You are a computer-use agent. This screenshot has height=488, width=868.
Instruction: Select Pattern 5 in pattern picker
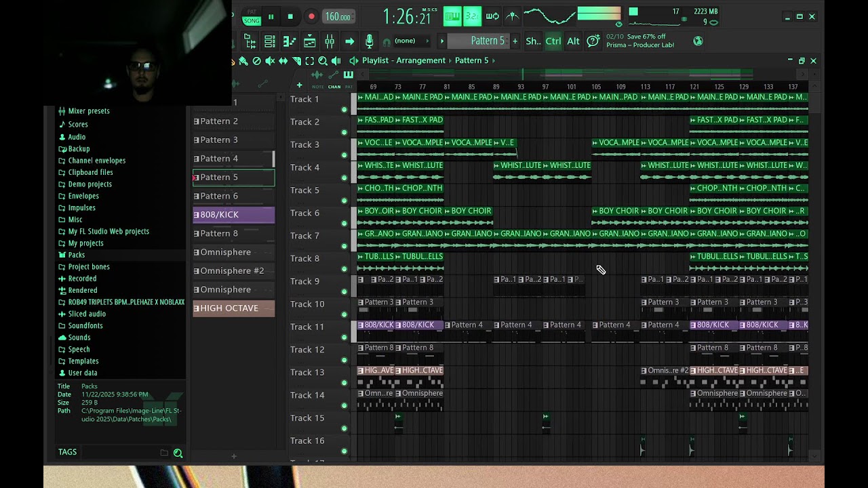tap(233, 177)
